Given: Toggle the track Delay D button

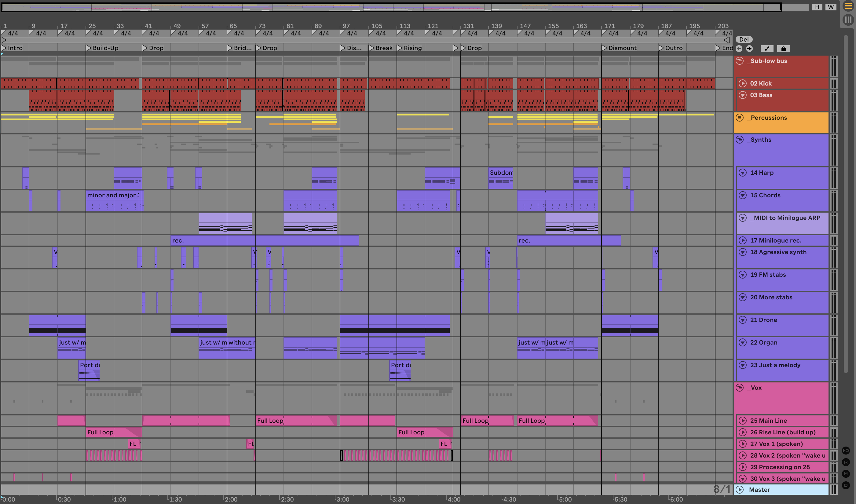Looking at the screenshot, I should tap(846, 485).
